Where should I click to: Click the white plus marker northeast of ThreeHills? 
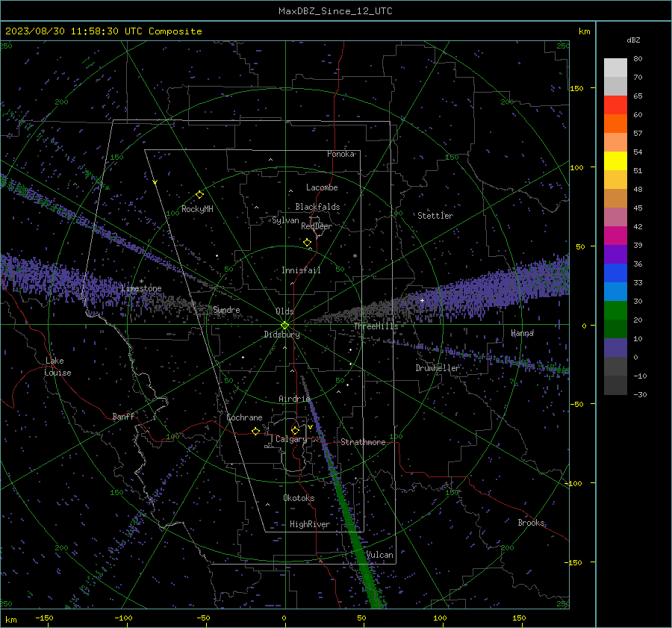422,300
